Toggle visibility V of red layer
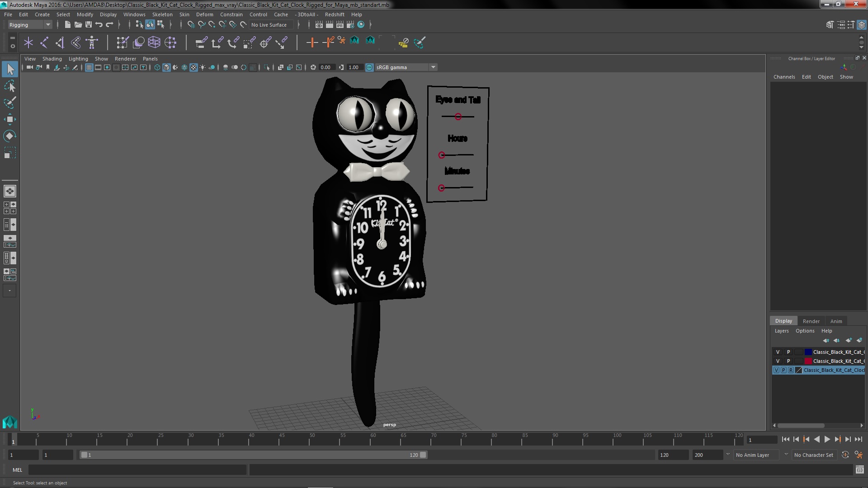This screenshot has width=868, height=488. [x=778, y=361]
